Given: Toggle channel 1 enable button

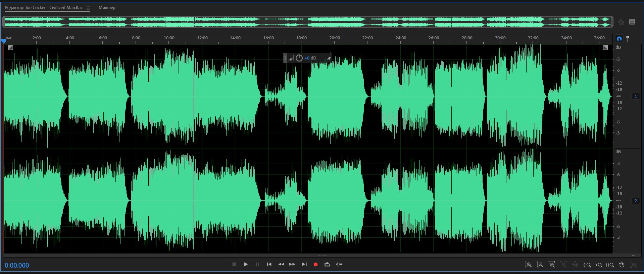Looking at the screenshot, I should (636, 96).
